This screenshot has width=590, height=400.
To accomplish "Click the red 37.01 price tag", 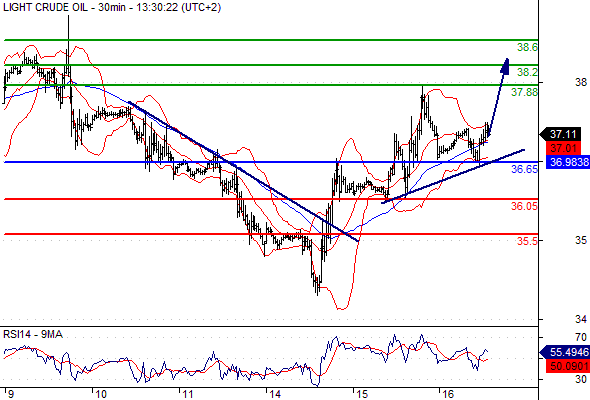I will coord(563,148).
